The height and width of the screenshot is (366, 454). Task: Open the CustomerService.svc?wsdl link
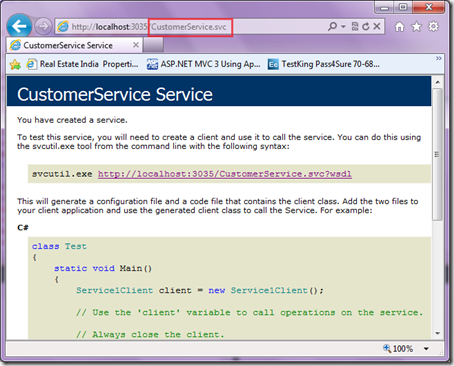pos(225,174)
